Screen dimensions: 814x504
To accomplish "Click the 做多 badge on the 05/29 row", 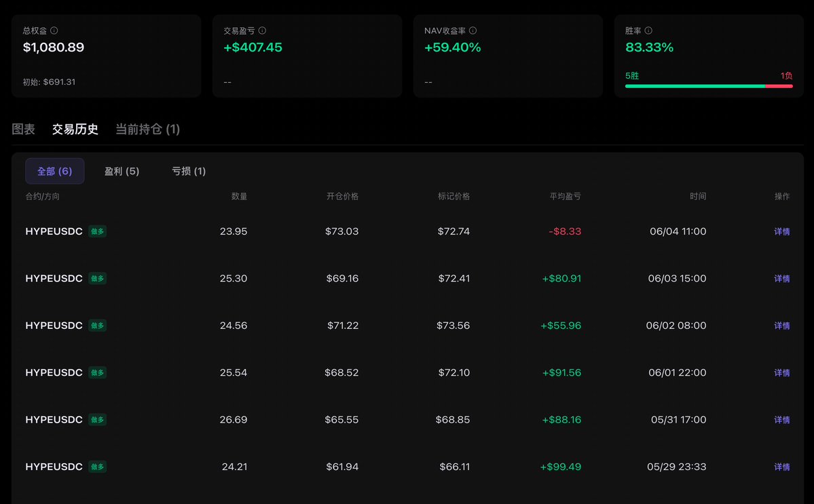I will (97, 467).
